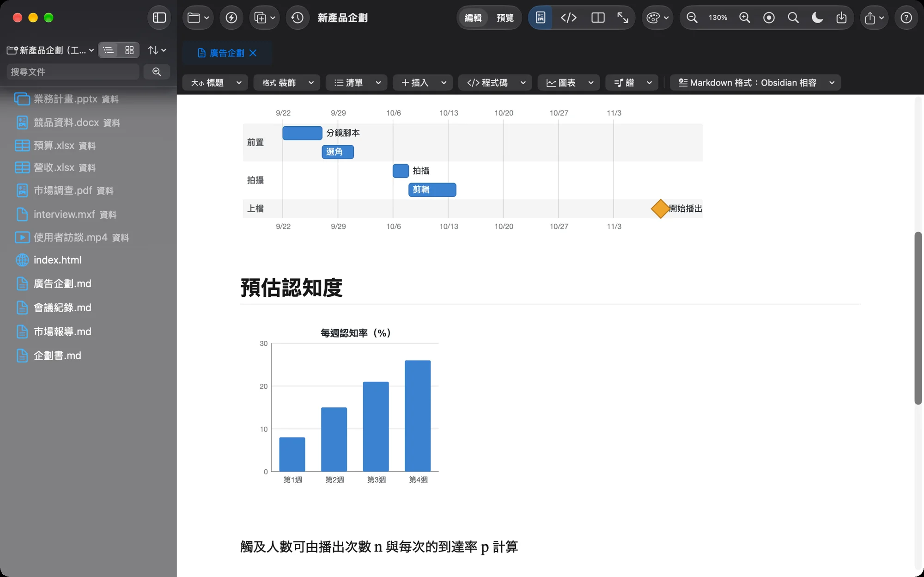The image size is (924, 577).
Task: Expand the 圖表 chart dropdown
Action: tap(568, 83)
